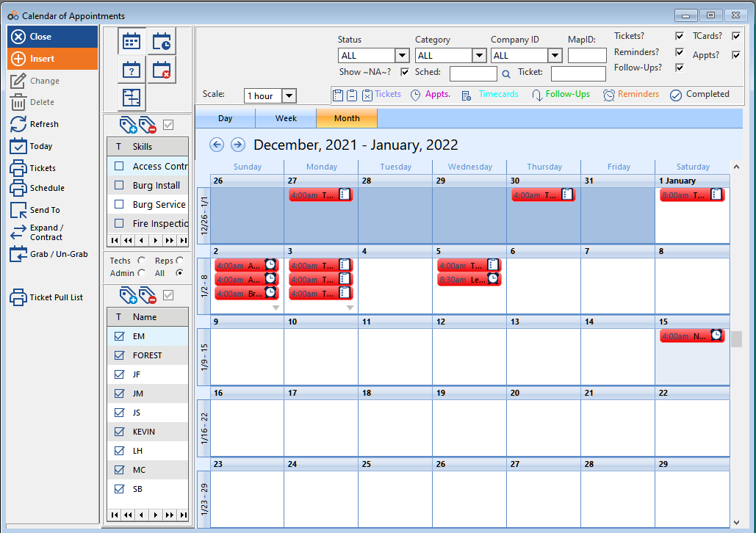Click the add-tag icon above Skills list
Viewport: 756px width, 533px height.
coord(128,124)
